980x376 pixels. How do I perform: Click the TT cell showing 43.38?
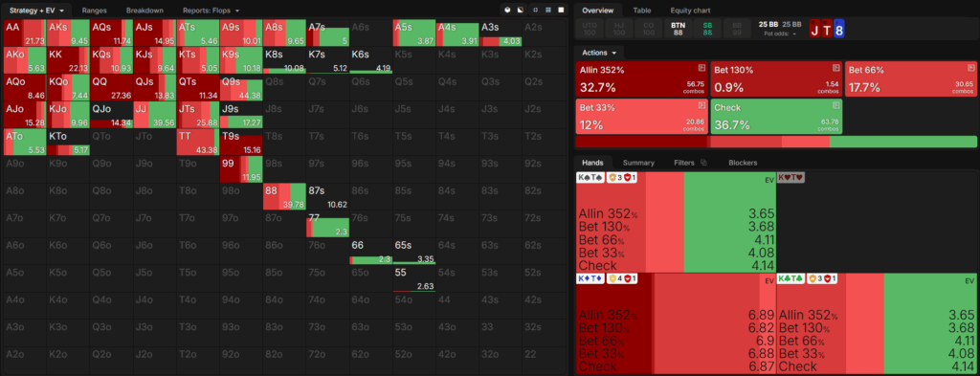[197, 143]
